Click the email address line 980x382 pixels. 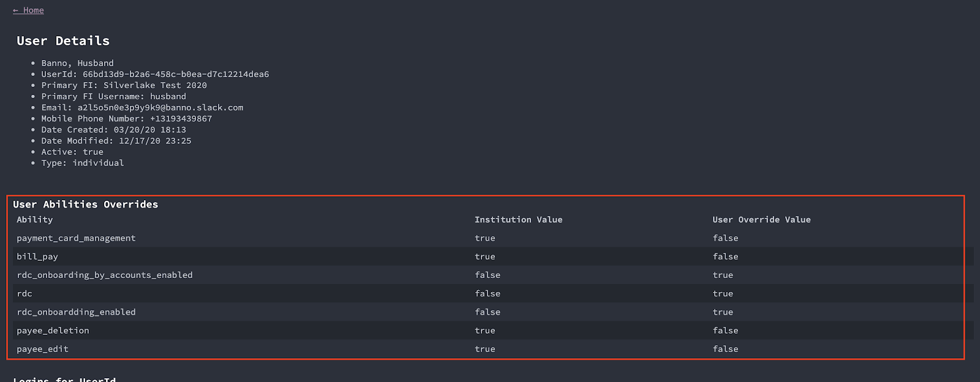142,108
